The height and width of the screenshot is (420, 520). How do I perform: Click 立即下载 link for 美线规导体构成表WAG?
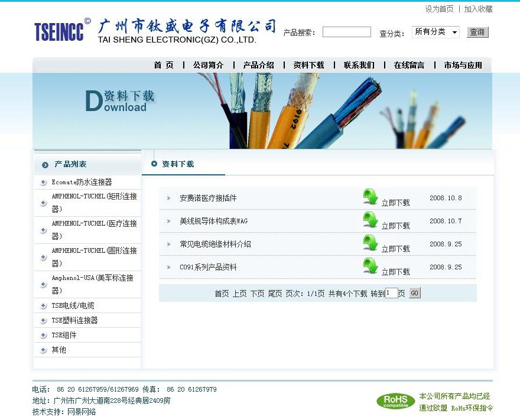[396, 226]
